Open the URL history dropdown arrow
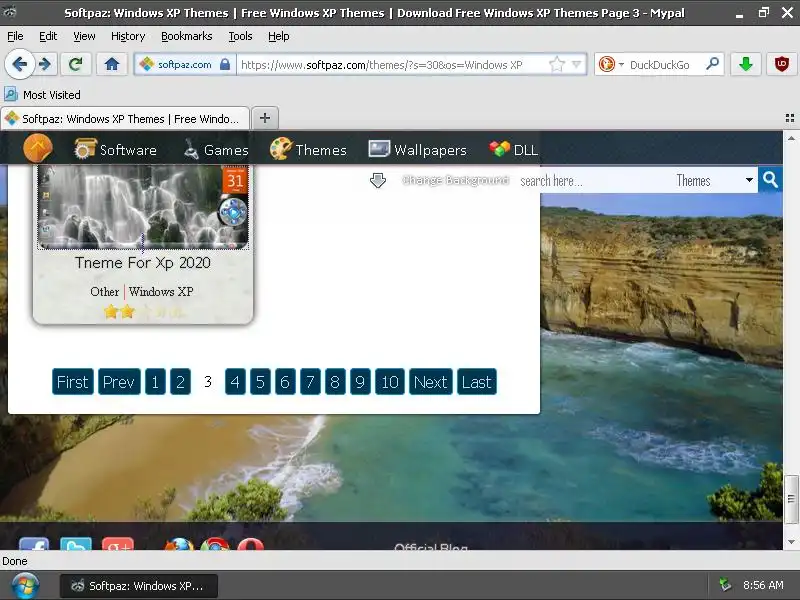The height and width of the screenshot is (600, 800). pos(577,64)
